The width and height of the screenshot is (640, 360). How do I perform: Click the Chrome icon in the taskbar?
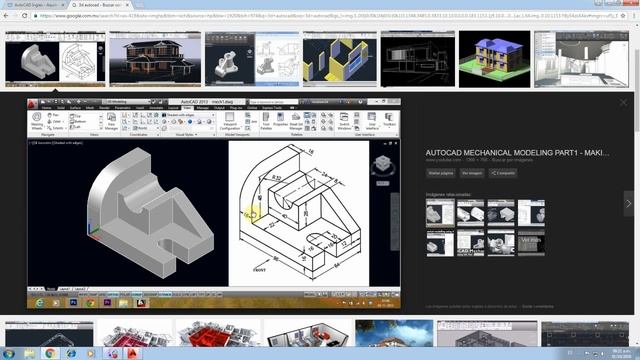pyautogui.click(x=50, y=353)
